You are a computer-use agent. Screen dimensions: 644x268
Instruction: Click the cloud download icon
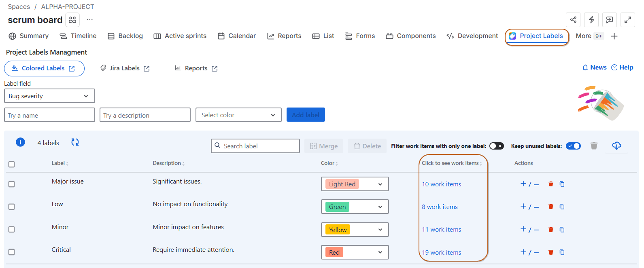pyautogui.click(x=616, y=146)
